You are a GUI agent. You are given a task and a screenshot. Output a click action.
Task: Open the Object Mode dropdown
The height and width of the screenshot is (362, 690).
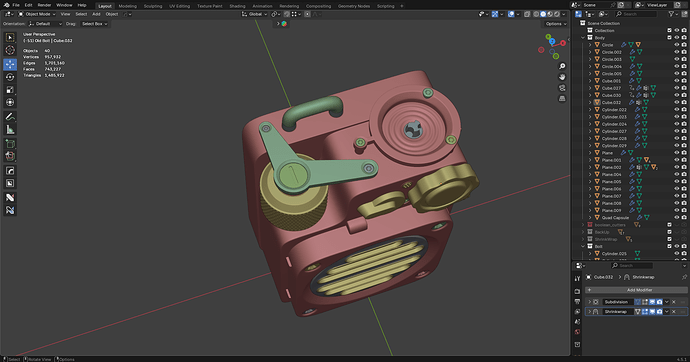[37, 14]
